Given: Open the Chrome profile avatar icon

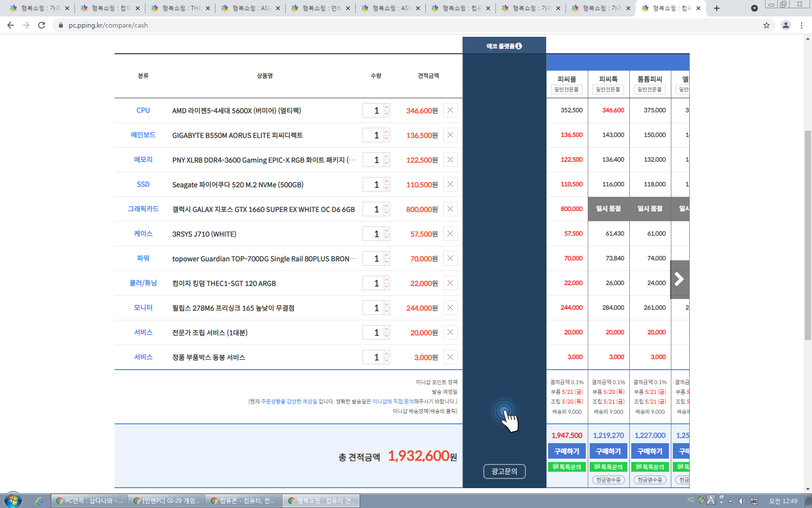Looking at the screenshot, I should [786, 25].
